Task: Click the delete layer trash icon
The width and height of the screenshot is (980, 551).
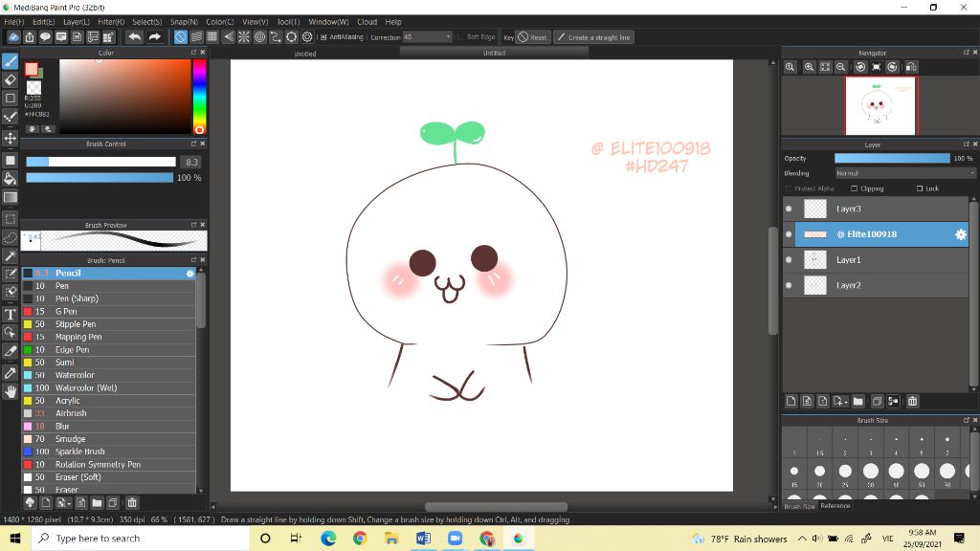Action: click(912, 401)
